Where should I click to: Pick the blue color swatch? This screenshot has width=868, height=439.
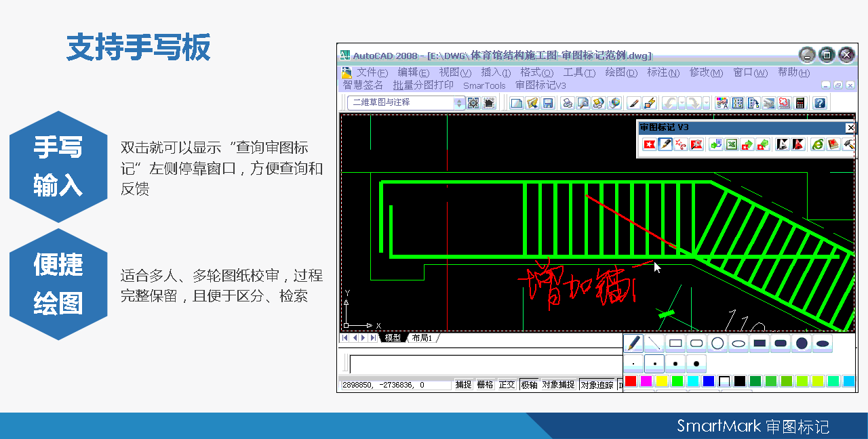click(x=709, y=381)
